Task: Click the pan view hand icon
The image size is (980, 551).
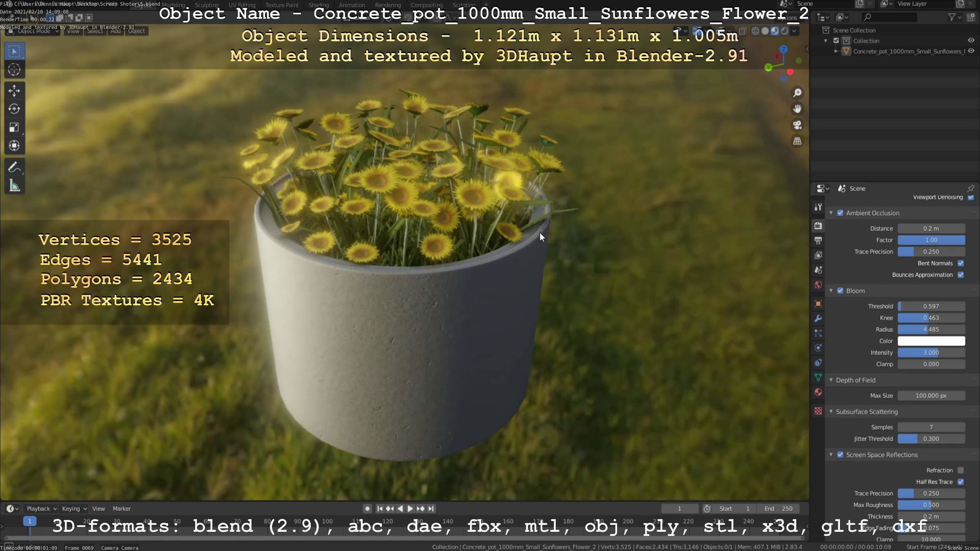Action: click(x=797, y=109)
